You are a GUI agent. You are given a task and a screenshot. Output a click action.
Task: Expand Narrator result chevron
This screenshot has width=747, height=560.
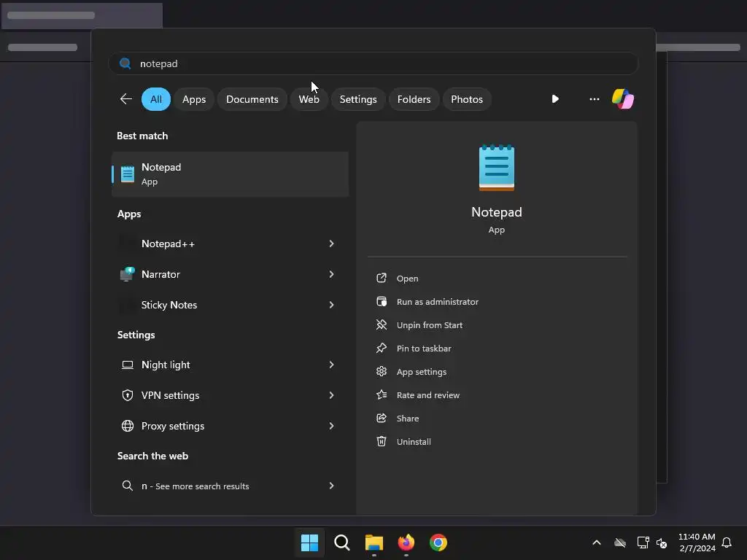[332, 274]
